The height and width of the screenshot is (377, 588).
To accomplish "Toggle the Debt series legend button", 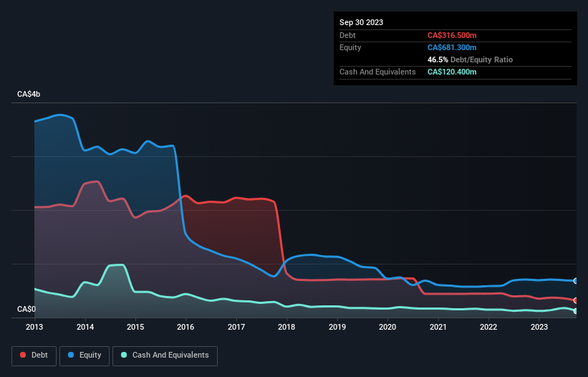I will coord(34,355).
